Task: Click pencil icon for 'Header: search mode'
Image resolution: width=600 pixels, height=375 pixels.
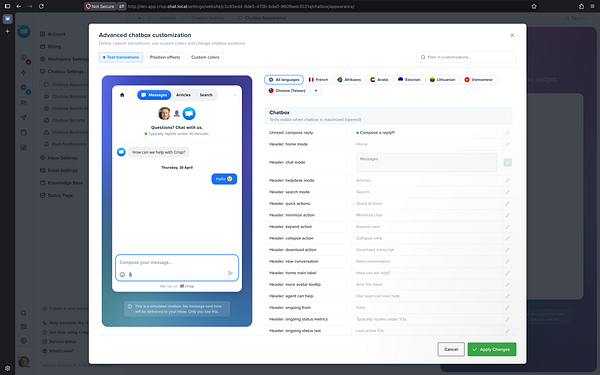Action: [507, 192]
